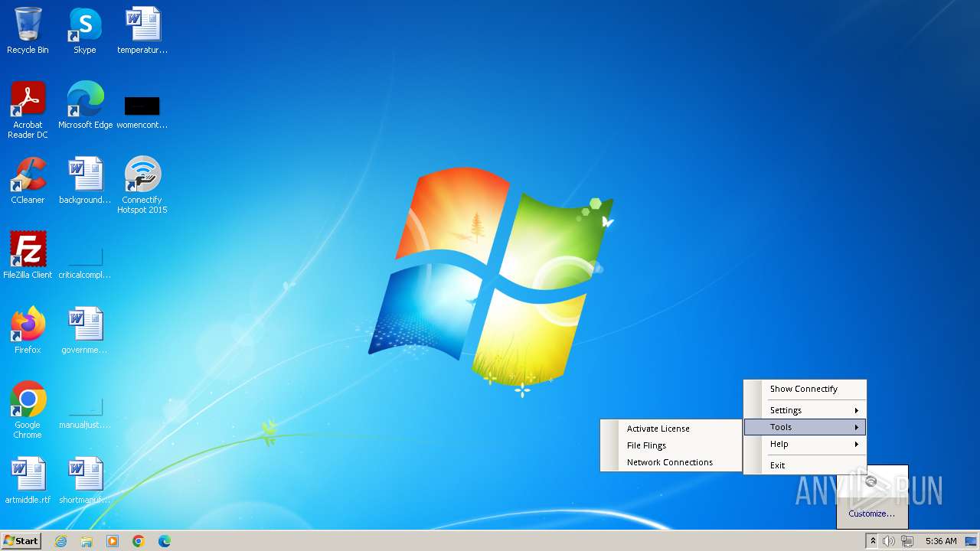
Task: Select the Tools menu entry
Action: pos(805,427)
